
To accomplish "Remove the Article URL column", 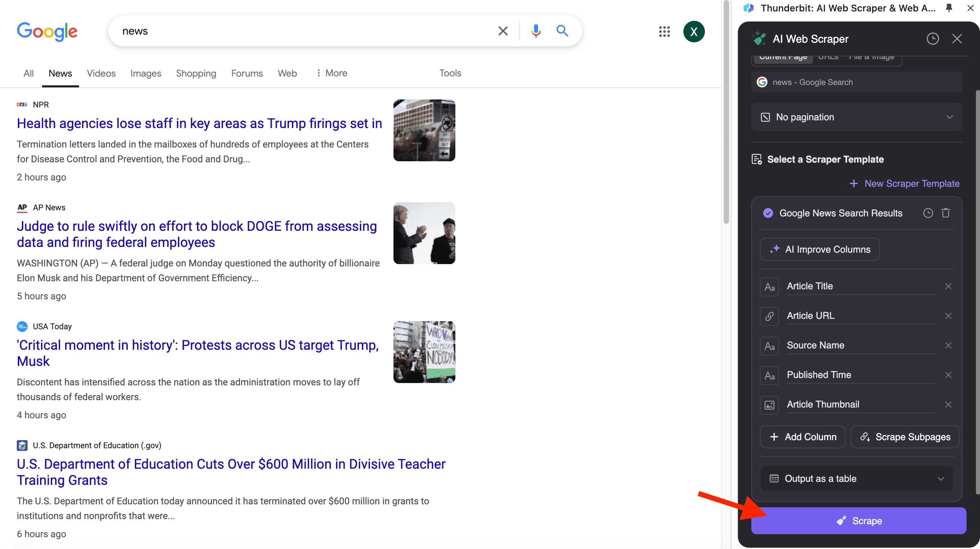I will (x=948, y=316).
